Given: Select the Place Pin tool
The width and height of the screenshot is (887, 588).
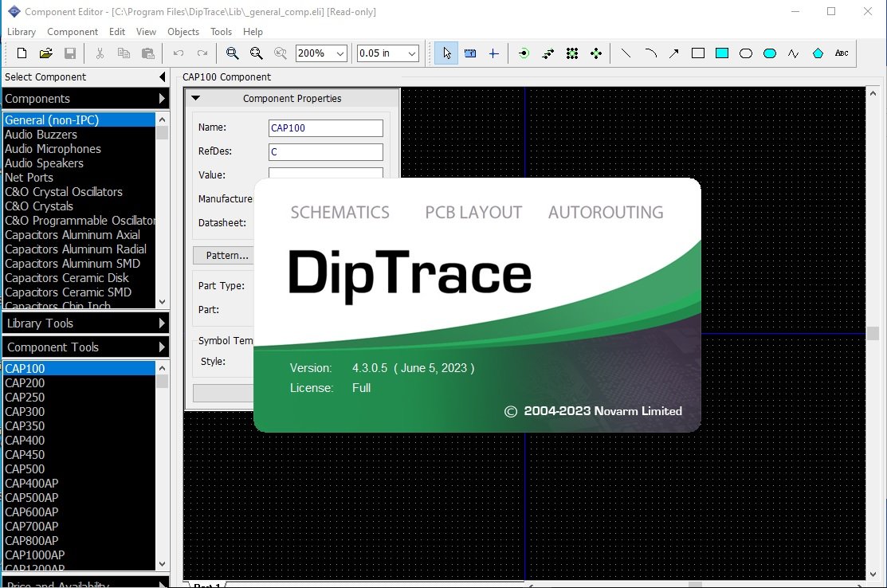Looking at the screenshot, I should 524,53.
